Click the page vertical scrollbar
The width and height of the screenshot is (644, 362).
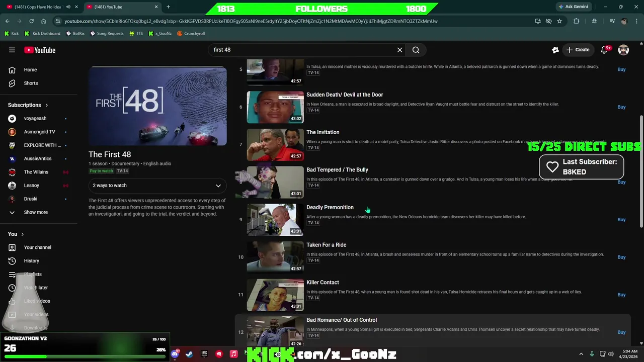coord(641,170)
